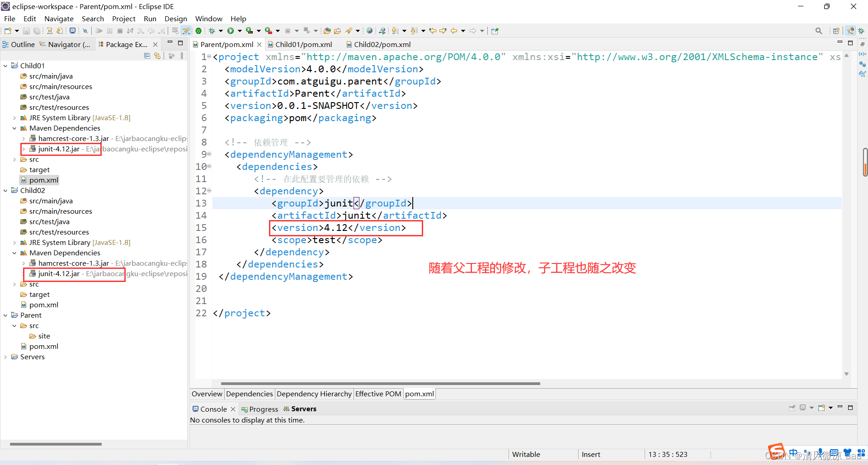This screenshot has width=868, height=465.
Task: Click Collapse All in Package Explorer
Action: 147,56
